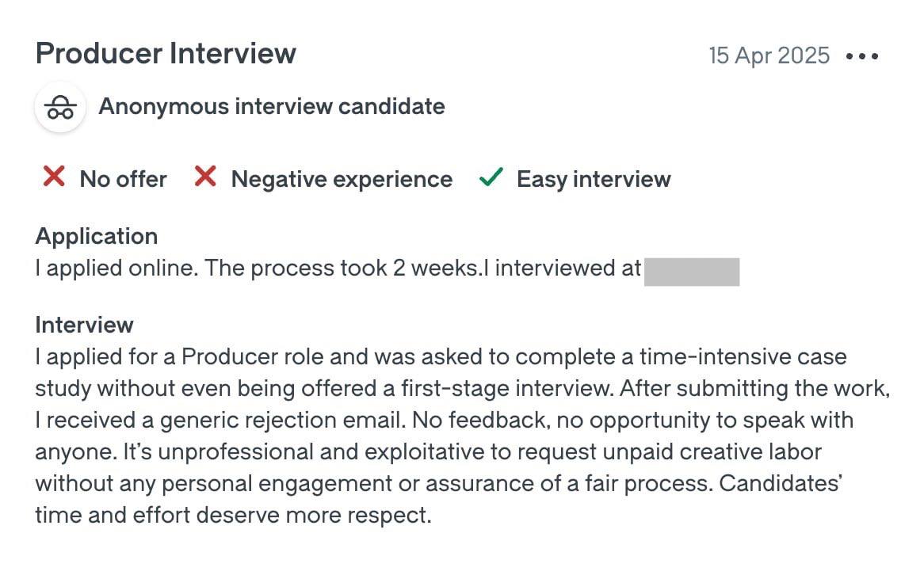The image size is (924, 575).
Task: Click the red X beside Negative experience
Action: click(x=205, y=178)
